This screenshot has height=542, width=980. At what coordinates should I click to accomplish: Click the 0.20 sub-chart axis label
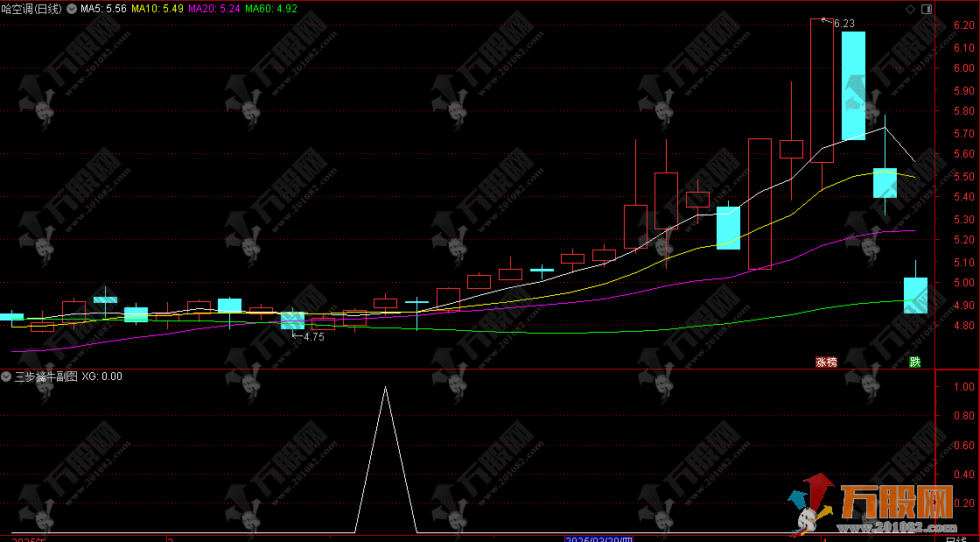(x=963, y=503)
